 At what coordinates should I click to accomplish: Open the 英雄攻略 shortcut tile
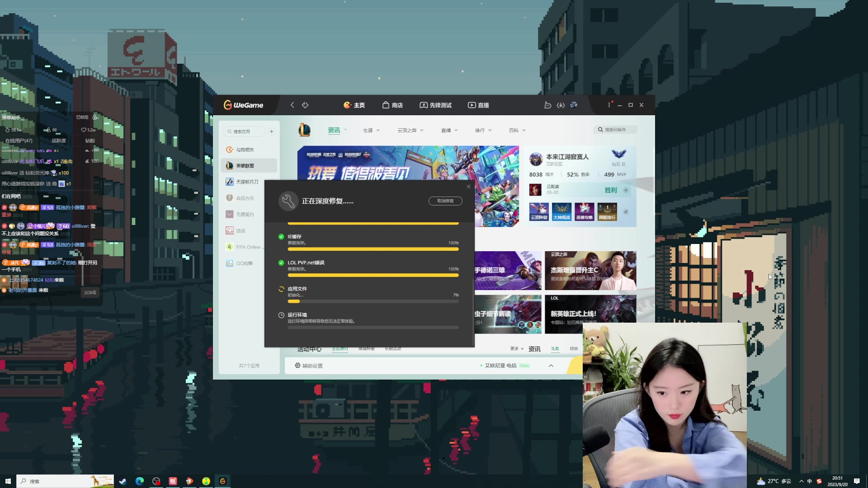584,211
